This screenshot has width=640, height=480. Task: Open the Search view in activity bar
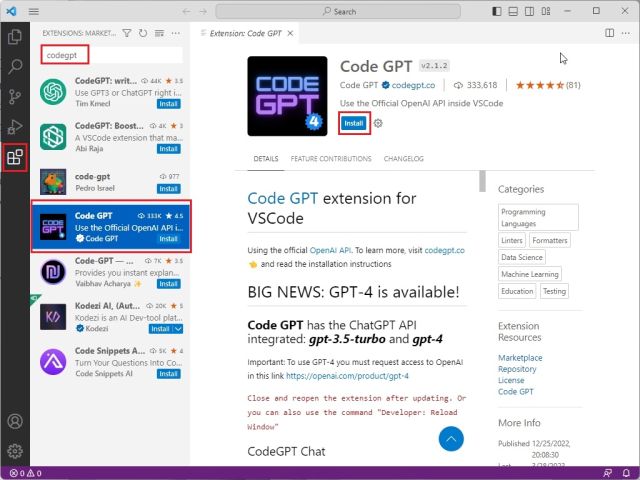pos(15,66)
